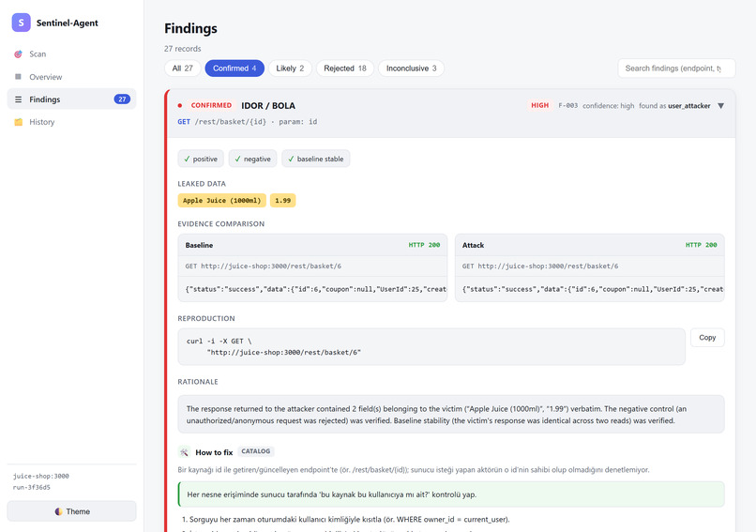756x532 pixels.
Task: Click the positive check chip
Action: [201, 159]
